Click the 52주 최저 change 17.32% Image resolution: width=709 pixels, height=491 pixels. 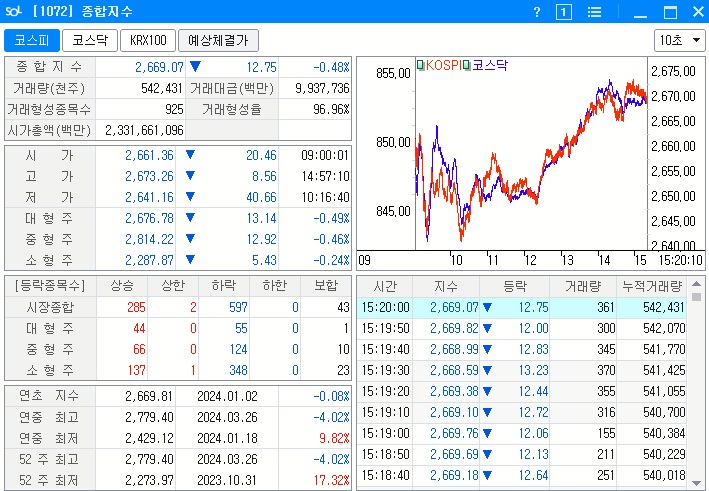331,480
